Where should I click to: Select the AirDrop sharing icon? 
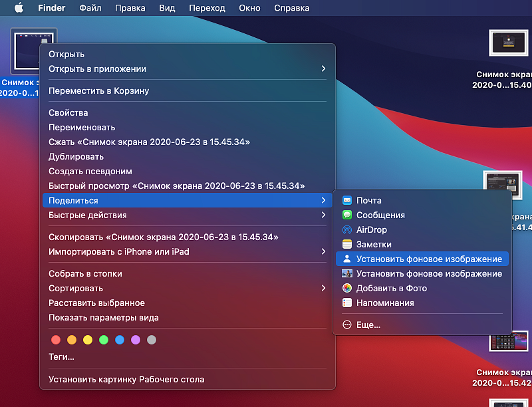click(346, 229)
